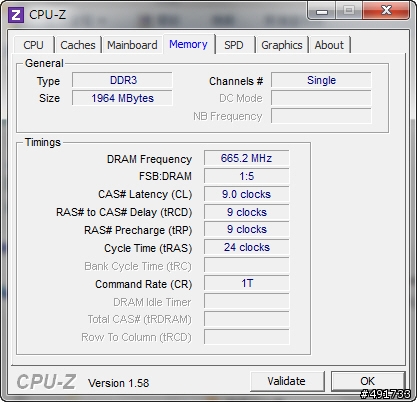Click the RAS# Precharge 9 clocks value

coord(247,229)
